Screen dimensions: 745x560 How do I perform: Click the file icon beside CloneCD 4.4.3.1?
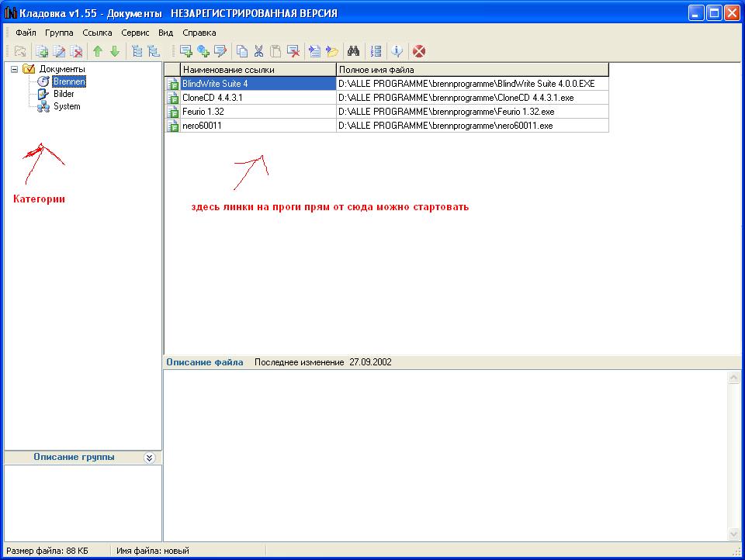point(172,98)
